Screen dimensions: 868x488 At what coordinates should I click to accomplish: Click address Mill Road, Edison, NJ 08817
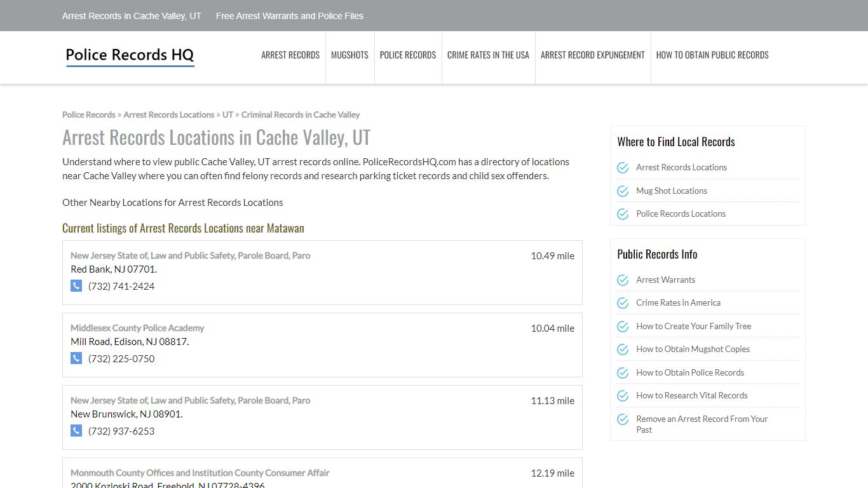[130, 342]
